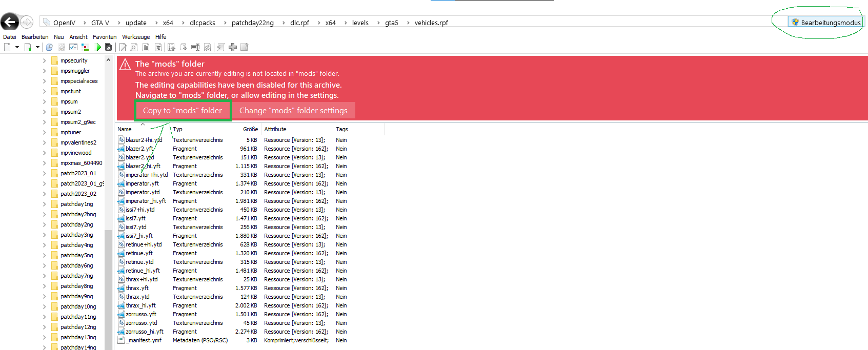Click scroll-up arrow of folder tree scrollbar
Viewport: 868px width, 350px height.
pyautogui.click(x=108, y=60)
